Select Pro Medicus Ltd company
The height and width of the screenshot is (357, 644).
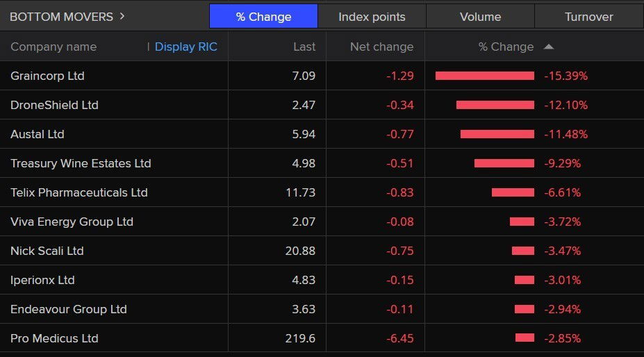point(54,338)
